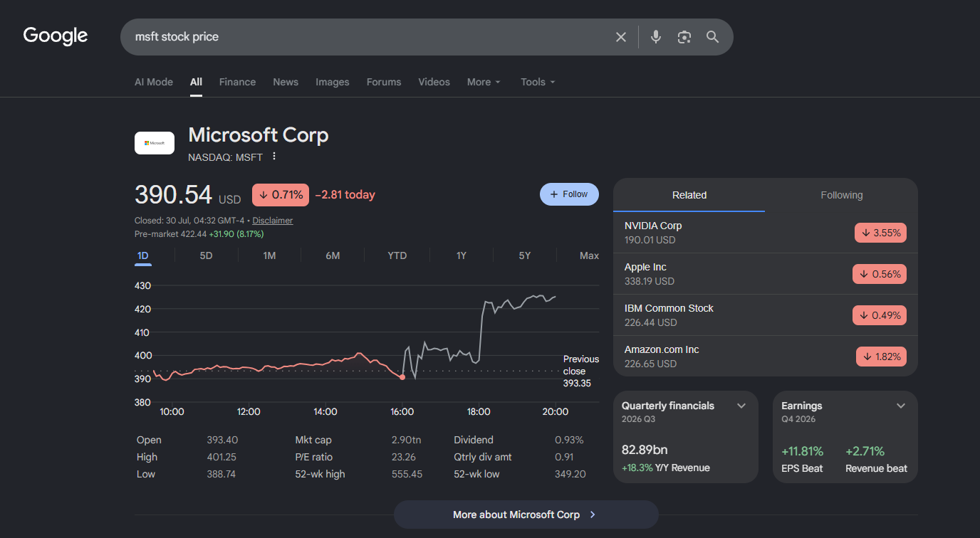
Task: Switch to AI Mode tab
Action: pos(154,82)
